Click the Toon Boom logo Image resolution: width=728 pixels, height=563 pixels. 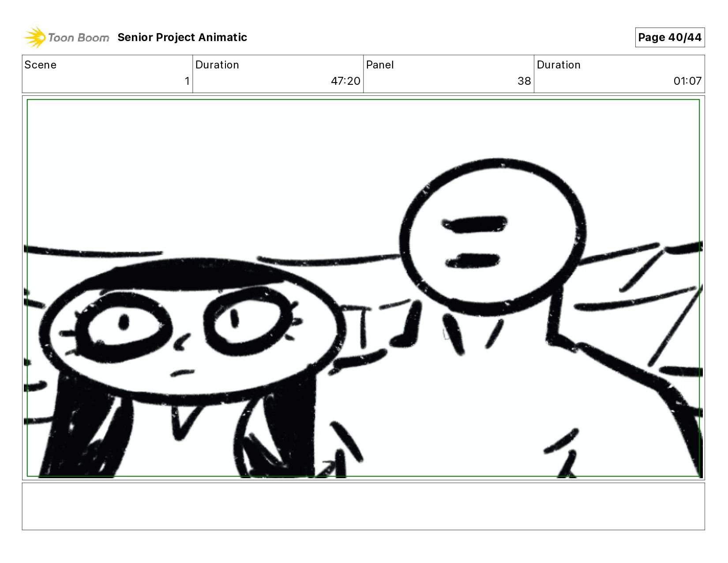pyautogui.click(x=66, y=38)
